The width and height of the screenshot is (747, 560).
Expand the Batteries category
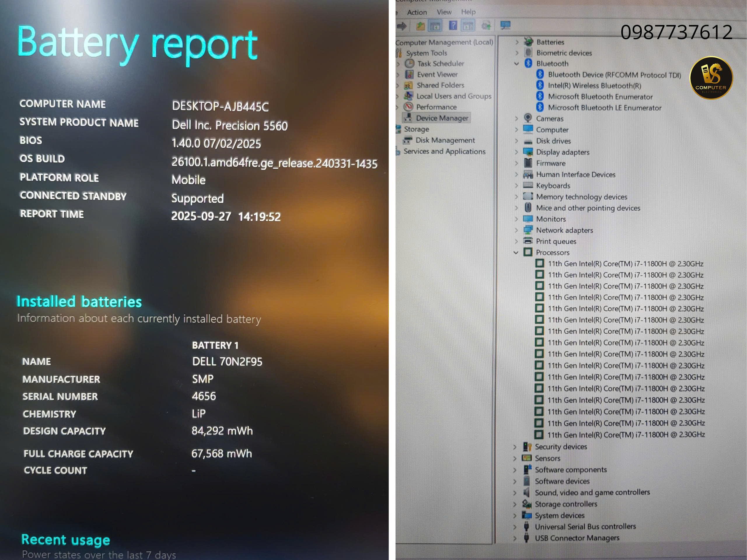pyautogui.click(x=517, y=42)
